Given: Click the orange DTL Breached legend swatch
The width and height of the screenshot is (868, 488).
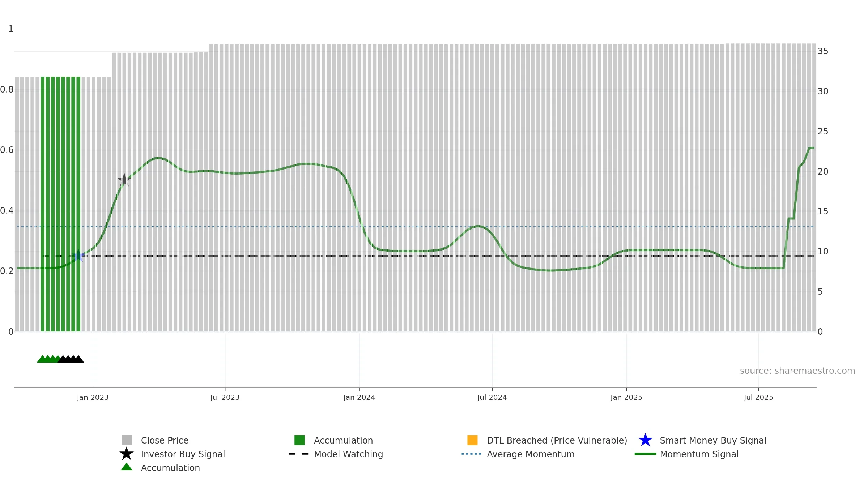Looking at the screenshot, I should pos(472,440).
